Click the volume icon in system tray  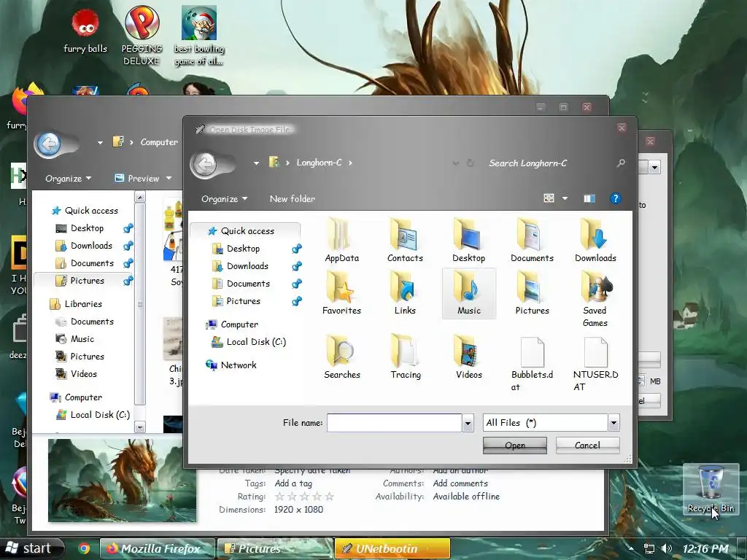click(x=667, y=548)
